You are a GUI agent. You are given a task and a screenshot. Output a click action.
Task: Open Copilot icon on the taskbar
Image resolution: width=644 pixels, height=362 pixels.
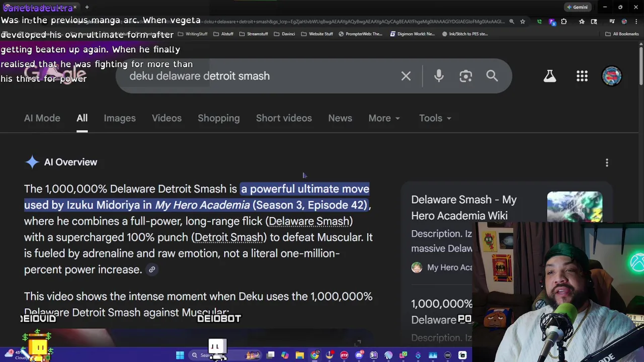click(x=285, y=355)
